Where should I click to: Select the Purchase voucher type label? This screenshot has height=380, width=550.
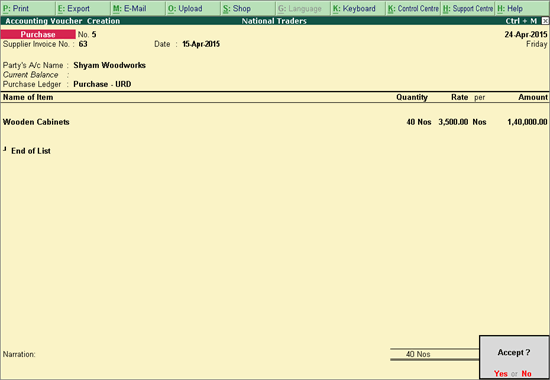click(x=38, y=34)
